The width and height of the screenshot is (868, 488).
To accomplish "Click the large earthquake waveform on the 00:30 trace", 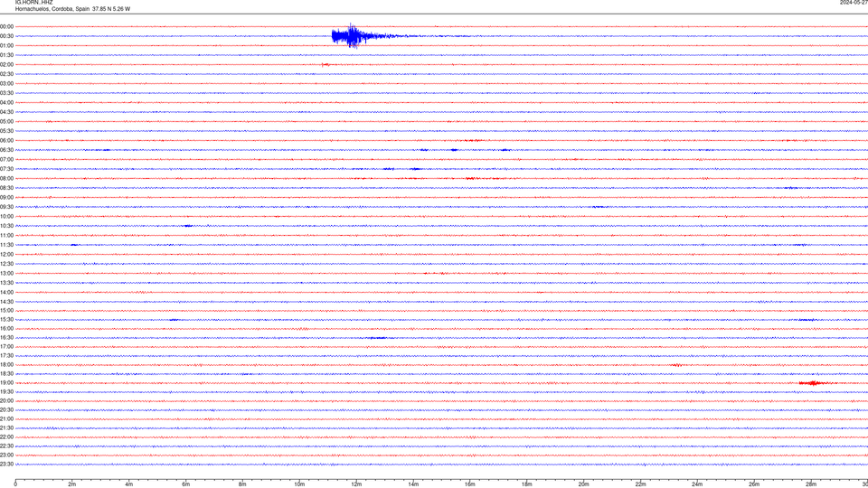I will (363, 36).
